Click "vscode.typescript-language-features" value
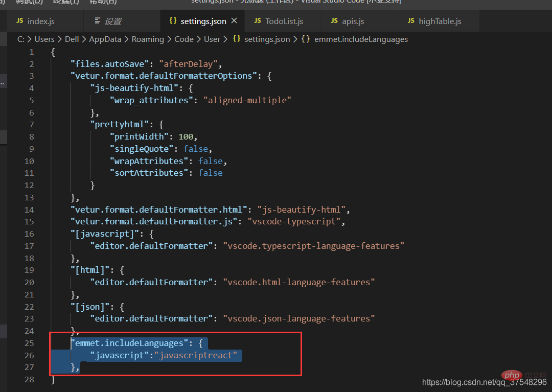Screen dimensions: 552x392 (314, 246)
